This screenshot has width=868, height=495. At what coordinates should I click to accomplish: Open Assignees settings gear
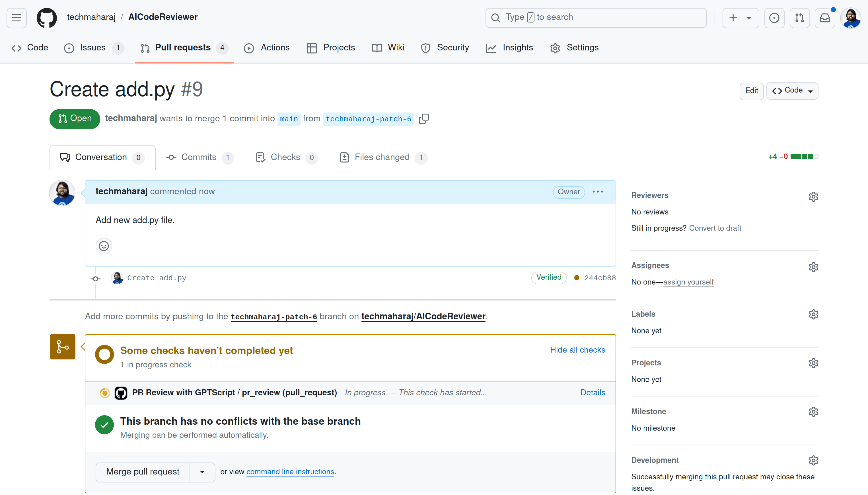coord(813,267)
